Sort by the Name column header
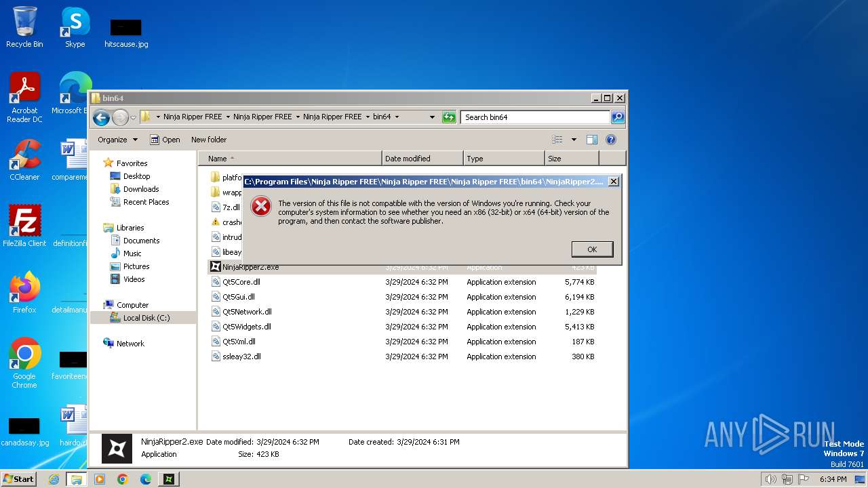This screenshot has width=868, height=488. (290, 159)
